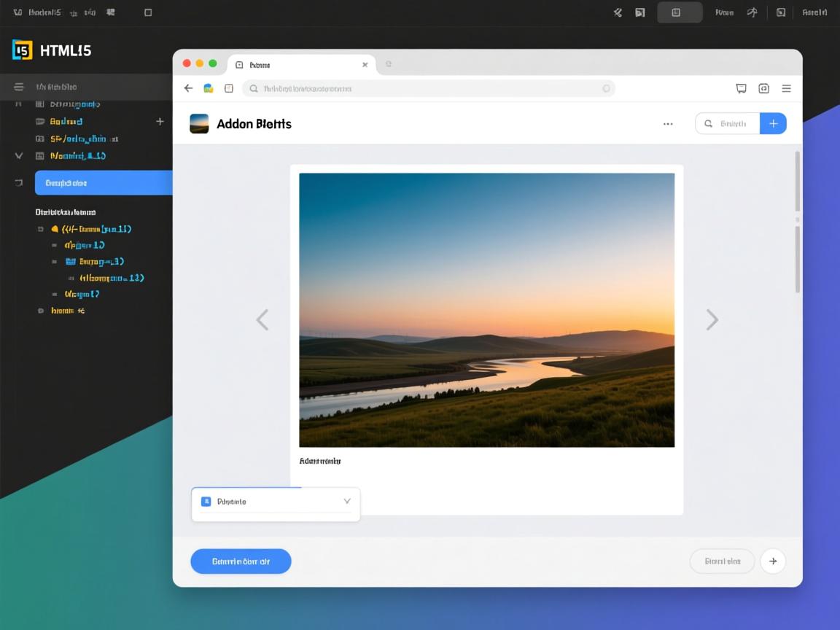Click the browser back arrow

coord(188,88)
